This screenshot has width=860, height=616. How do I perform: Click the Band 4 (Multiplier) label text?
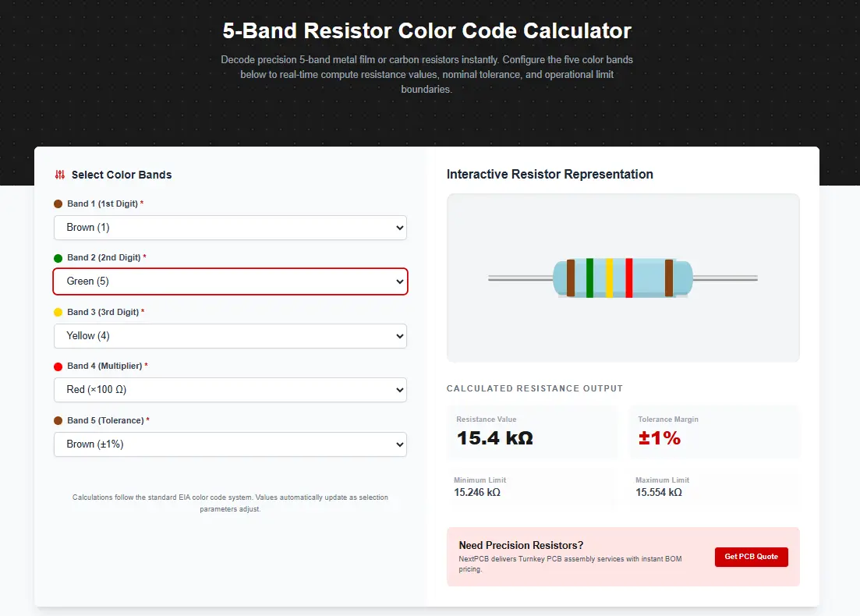[104, 366]
